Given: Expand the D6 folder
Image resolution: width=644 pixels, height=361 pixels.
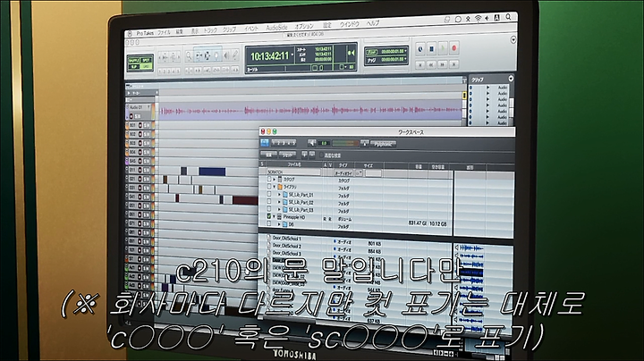Looking at the screenshot, I should pos(279,224).
